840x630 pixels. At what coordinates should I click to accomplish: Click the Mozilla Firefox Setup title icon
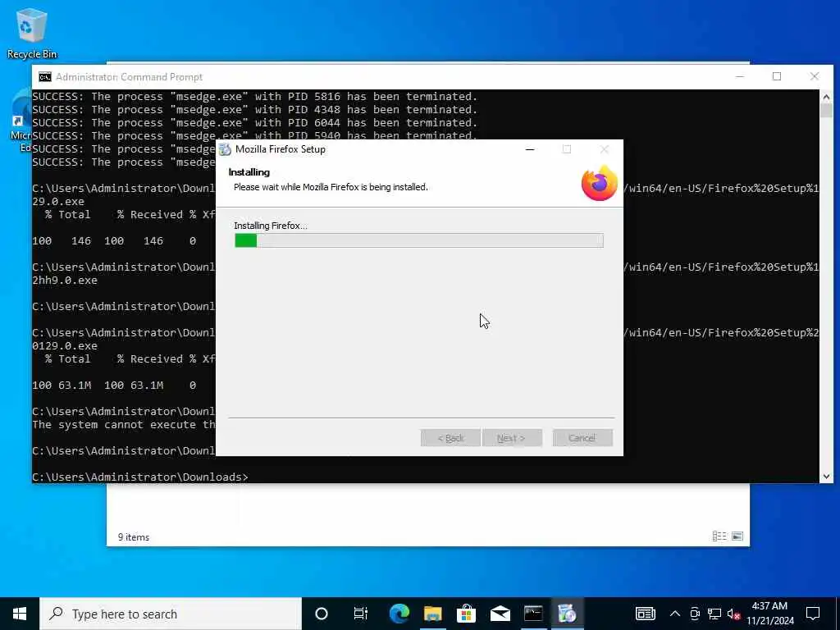point(225,149)
